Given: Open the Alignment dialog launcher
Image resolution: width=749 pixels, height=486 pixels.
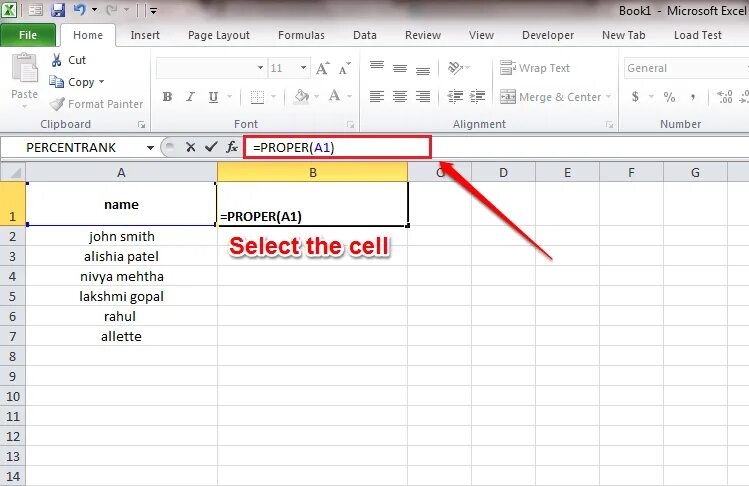Looking at the screenshot, I should (x=609, y=125).
